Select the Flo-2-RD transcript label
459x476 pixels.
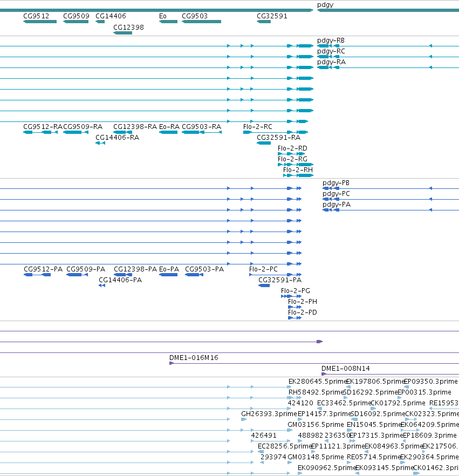click(x=292, y=148)
